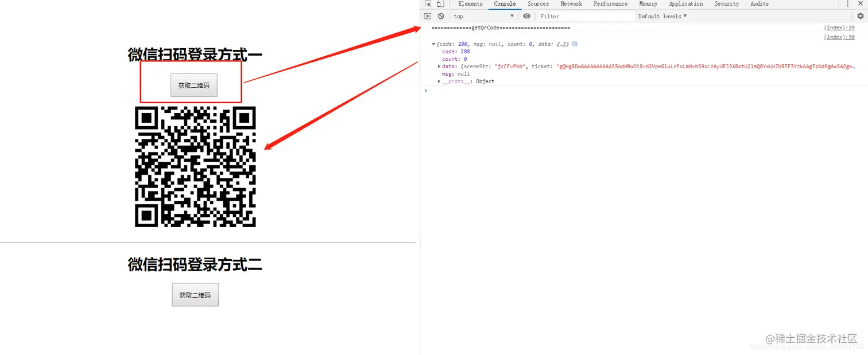Toggle the device toolbar icon
This screenshot has height=355, width=868.
click(x=440, y=4)
